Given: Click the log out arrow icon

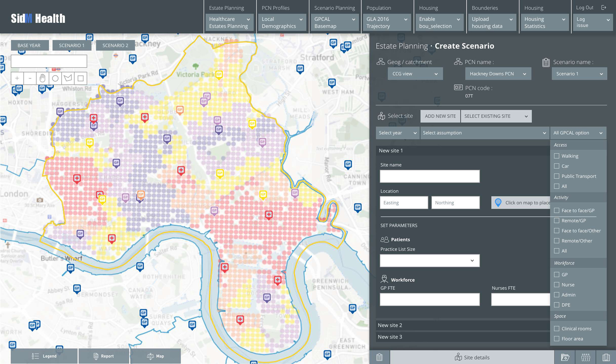Looking at the screenshot, I should (603, 7).
